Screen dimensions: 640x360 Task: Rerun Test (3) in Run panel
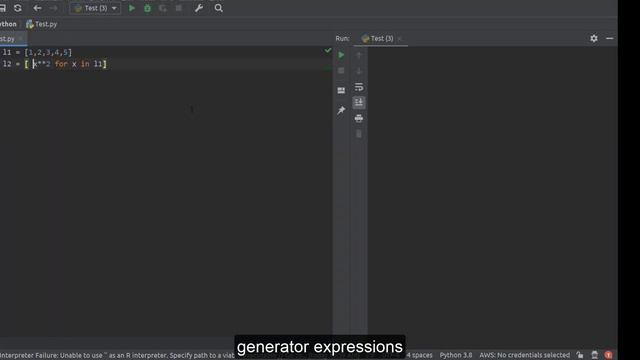tap(341, 55)
